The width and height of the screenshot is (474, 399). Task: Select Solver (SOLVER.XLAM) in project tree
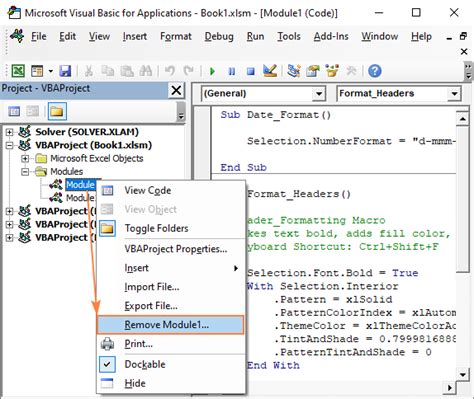(x=87, y=132)
